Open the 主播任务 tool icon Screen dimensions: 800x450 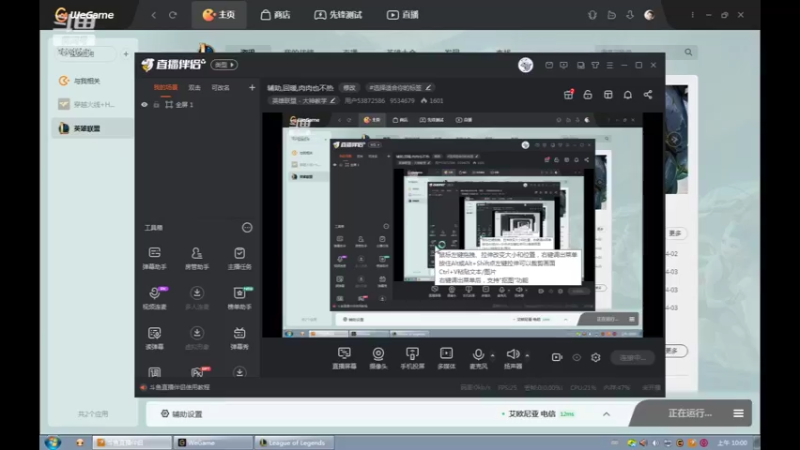pos(239,258)
